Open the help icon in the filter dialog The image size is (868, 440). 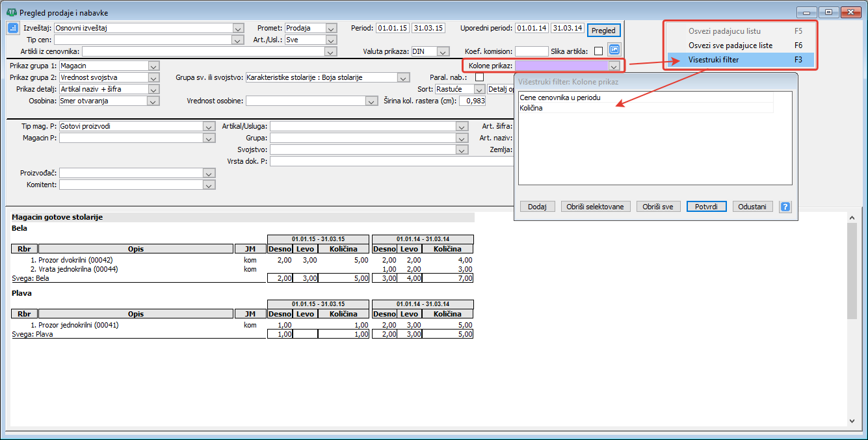click(x=785, y=207)
